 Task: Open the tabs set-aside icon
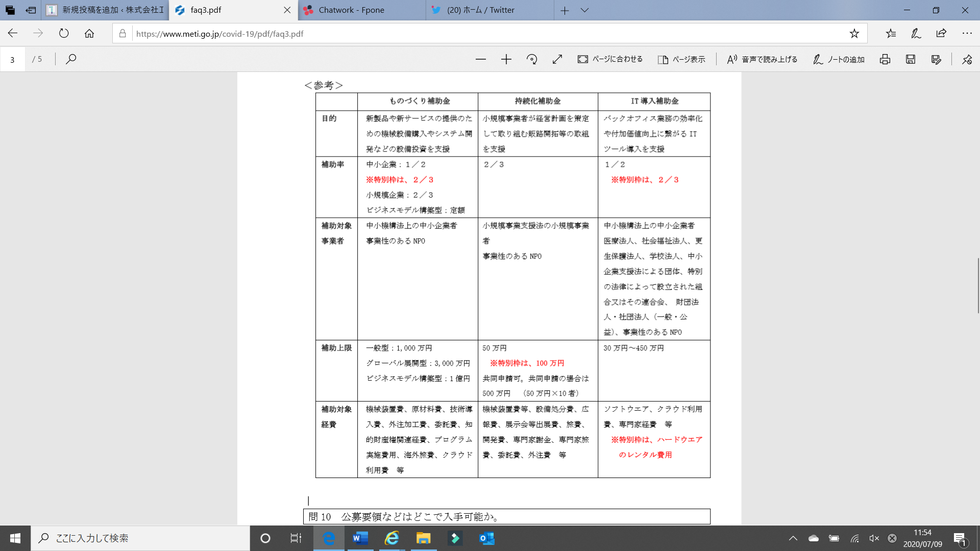(x=10, y=10)
